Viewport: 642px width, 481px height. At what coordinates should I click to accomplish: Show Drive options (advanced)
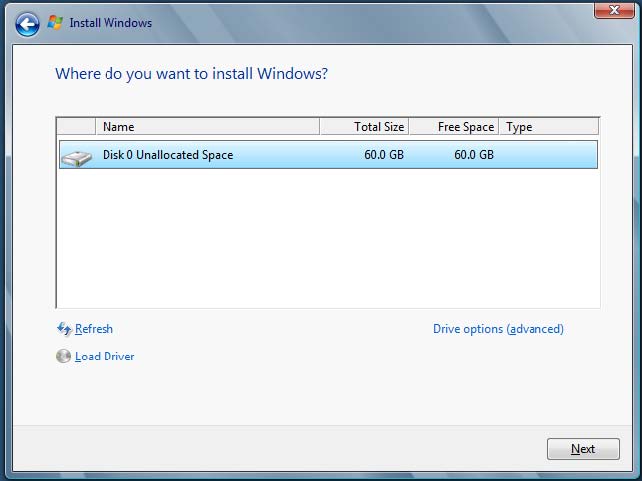click(x=498, y=329)
